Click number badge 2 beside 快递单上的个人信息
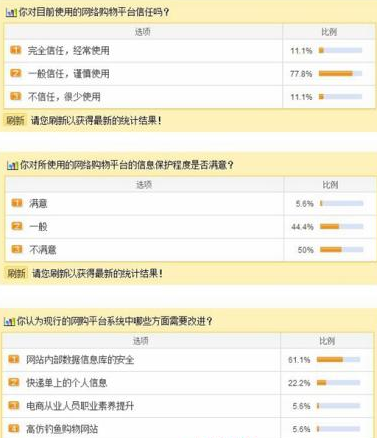377x438 pixels. 14,382
